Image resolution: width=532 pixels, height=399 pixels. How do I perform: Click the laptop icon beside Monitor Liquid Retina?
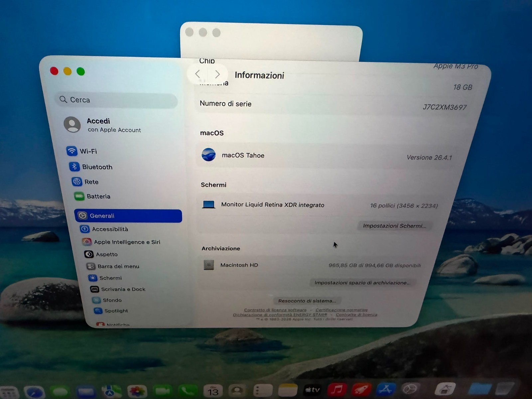(x=208, y=204)
